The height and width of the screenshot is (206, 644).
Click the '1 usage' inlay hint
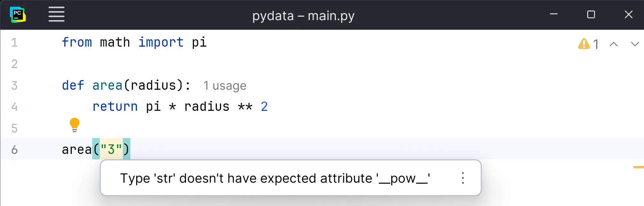pyautogui.click(x=225, y=86)
